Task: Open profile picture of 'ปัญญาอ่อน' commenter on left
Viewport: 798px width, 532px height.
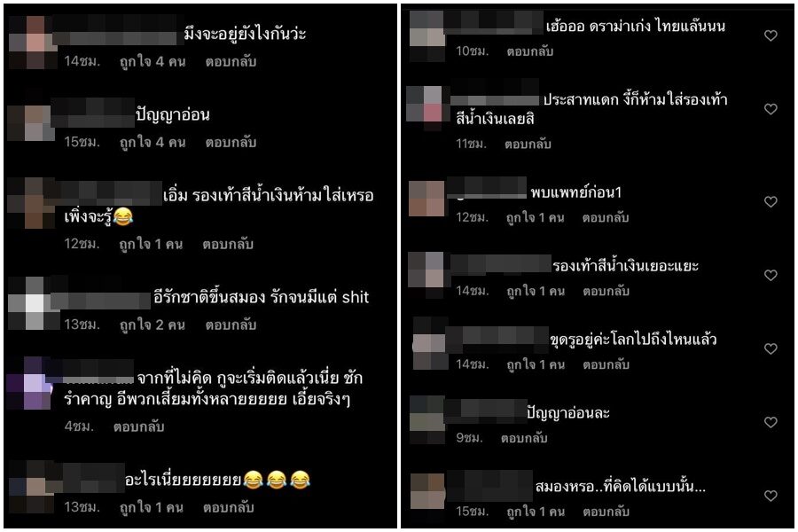Action: point(32,121)
